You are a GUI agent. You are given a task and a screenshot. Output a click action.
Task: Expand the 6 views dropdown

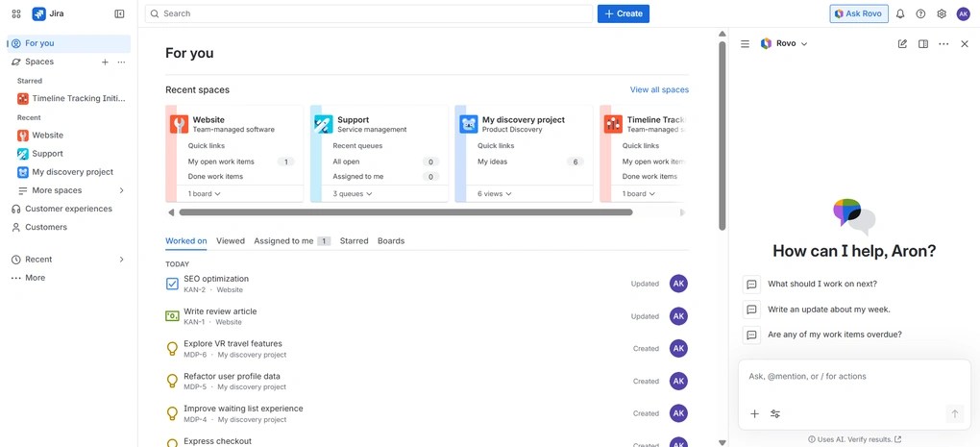coord(495,194)
